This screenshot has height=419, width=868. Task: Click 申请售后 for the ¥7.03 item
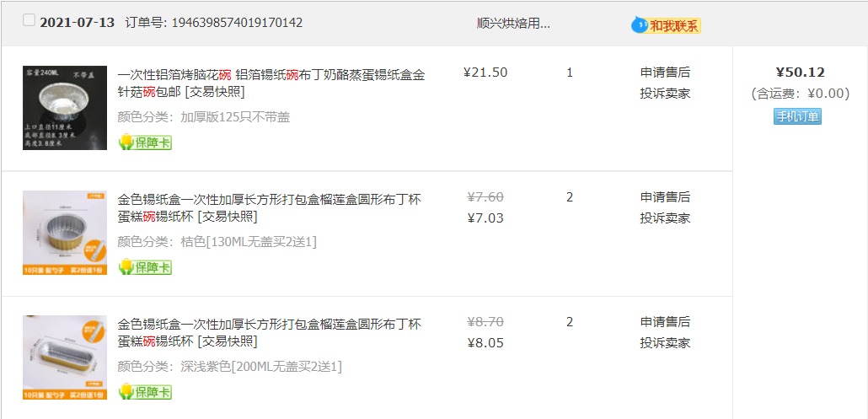click(x=665, y=197)
